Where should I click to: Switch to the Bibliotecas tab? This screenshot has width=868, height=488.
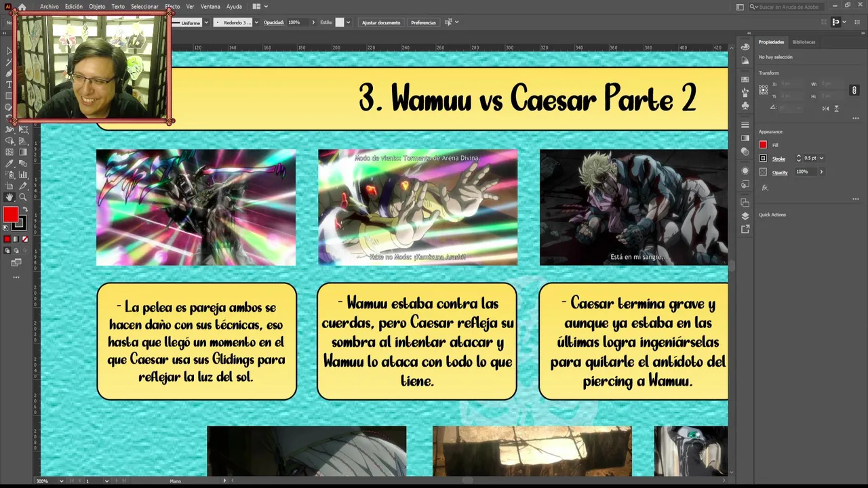(x=804, y=42)
